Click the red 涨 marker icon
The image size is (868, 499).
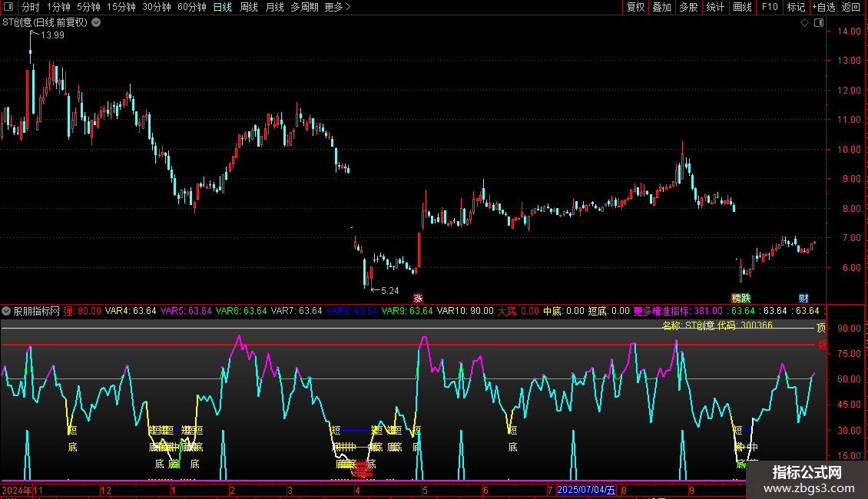pyautogui.click(x=418, y=298)
